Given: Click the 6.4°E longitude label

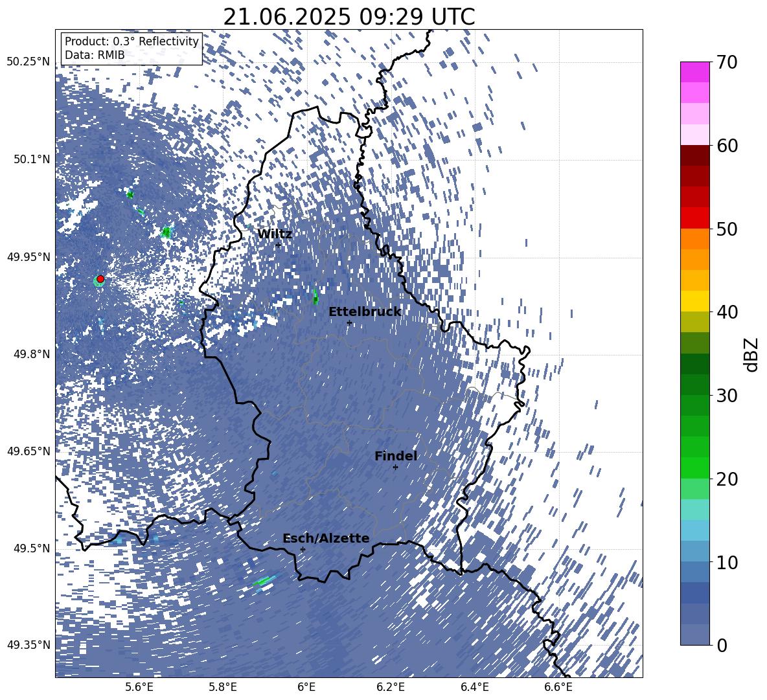Looking at the screenshot, I should click(x=474, y=687).
